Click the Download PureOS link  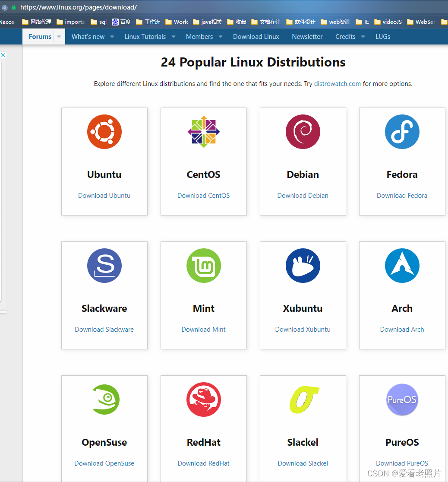coord(402,463)
